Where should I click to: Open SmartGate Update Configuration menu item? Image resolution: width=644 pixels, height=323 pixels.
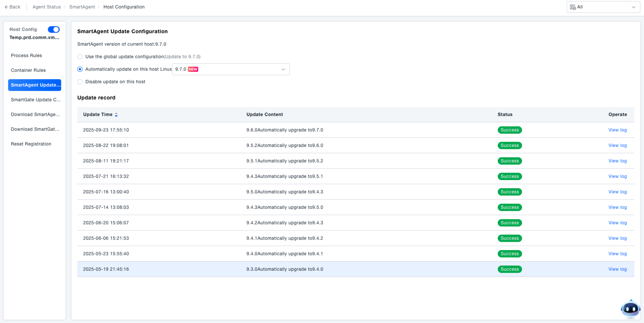pos(36,100)
